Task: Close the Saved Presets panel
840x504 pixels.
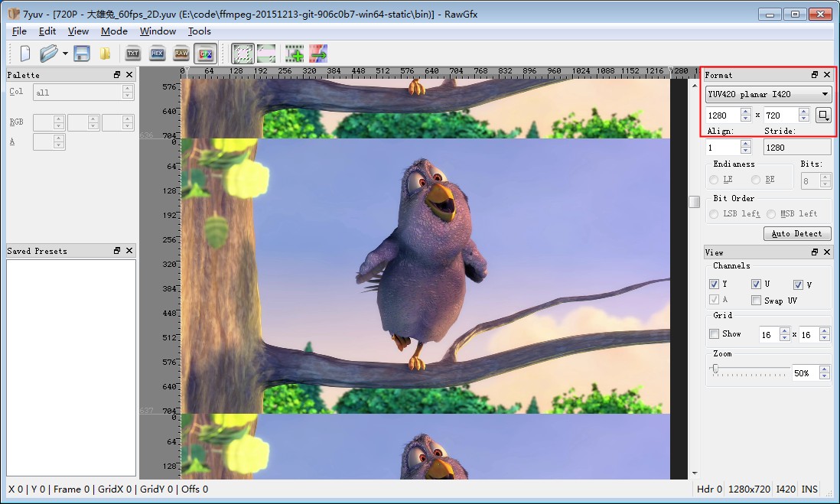Action: pos(129,251)
